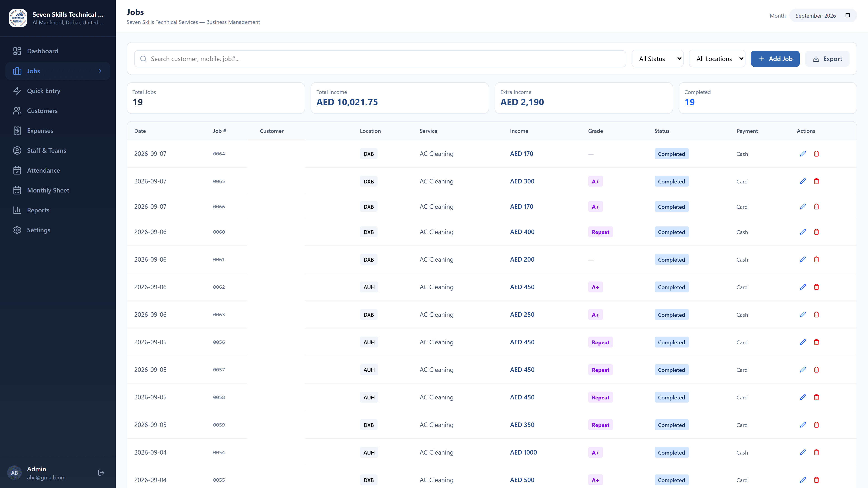This screenshot has width=868, height=488.
Task: Edit job 0054
Action: tap(803, 452)
